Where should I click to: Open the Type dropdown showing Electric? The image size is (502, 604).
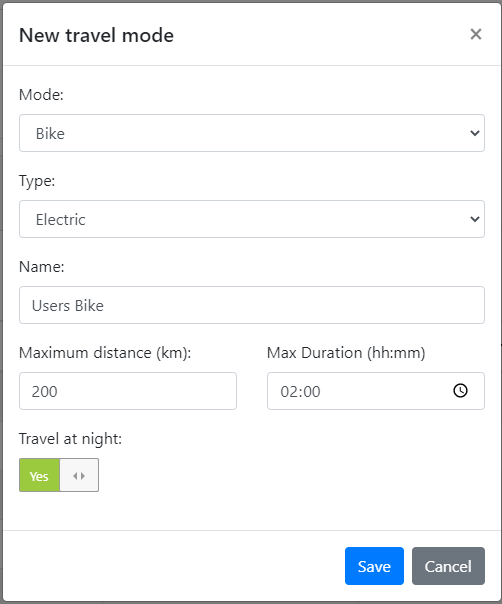pos(252,219)
